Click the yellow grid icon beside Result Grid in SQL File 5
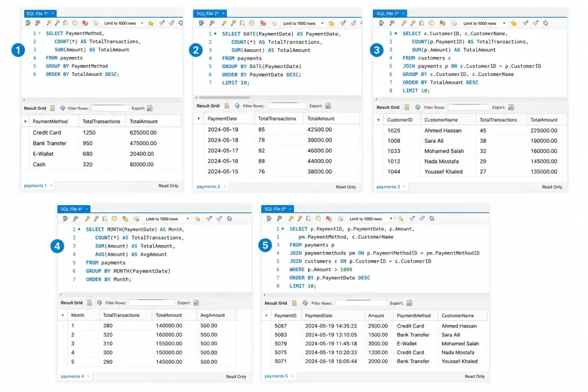 click(x=295, y=303)
